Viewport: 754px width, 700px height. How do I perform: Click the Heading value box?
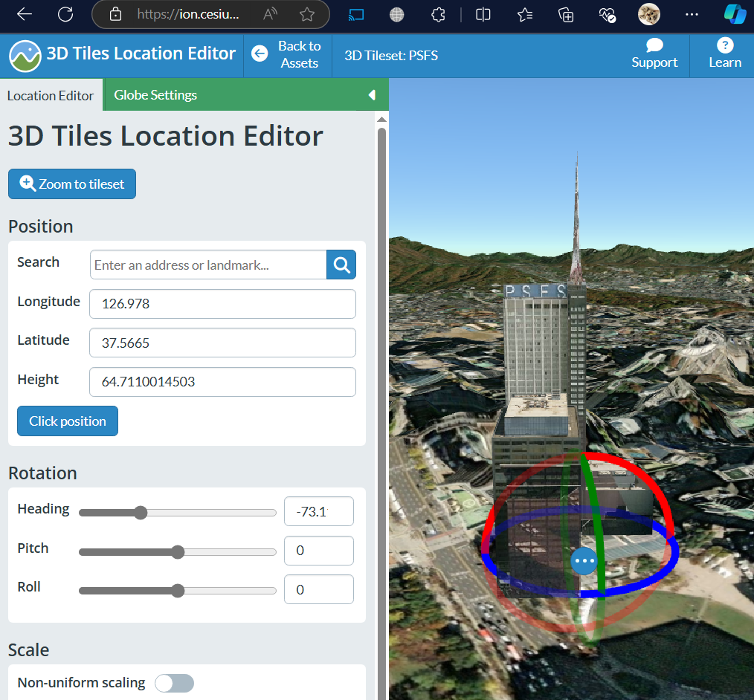coord(319,511)
